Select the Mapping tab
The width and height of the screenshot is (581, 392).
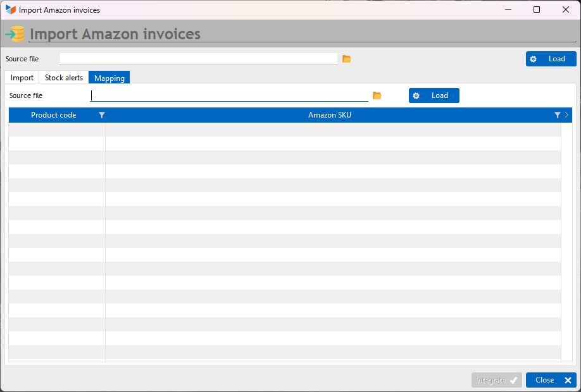tap(109, 77)
